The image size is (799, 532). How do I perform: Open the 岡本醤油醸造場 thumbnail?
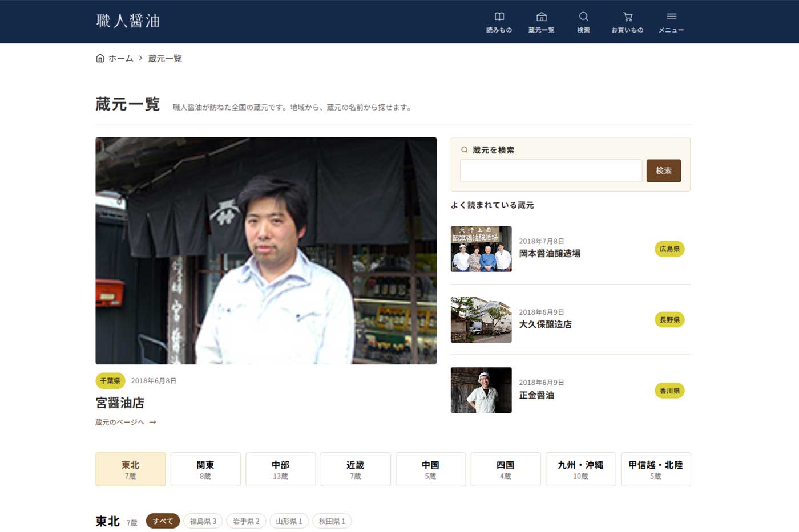point(481,249)
